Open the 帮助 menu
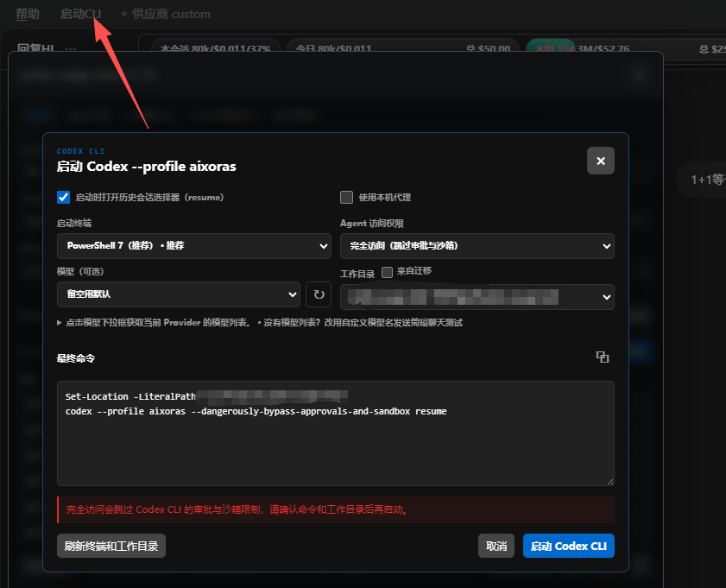The image size is (726, 588). 28,14
